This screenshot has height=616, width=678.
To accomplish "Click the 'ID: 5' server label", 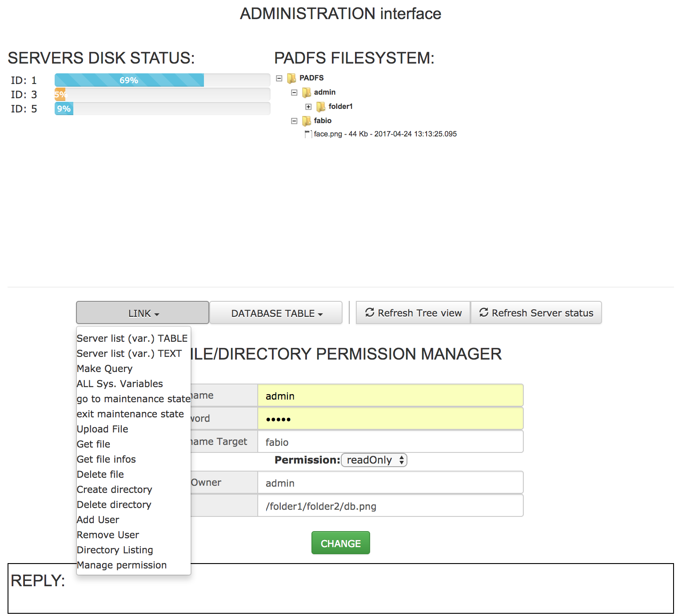I will [x=24, y=109].
